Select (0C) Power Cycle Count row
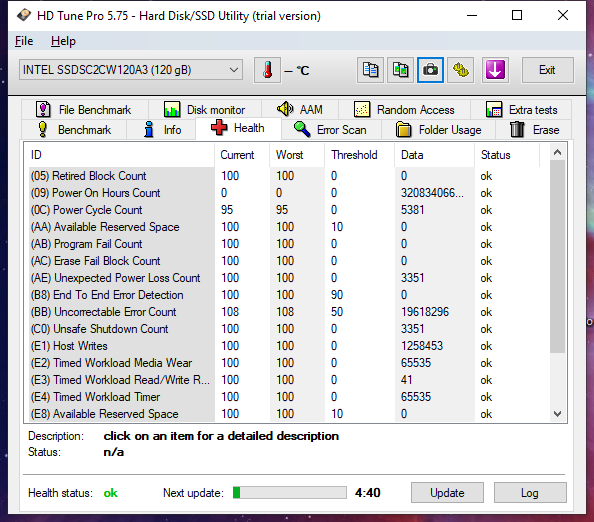 tap(284, 210)
